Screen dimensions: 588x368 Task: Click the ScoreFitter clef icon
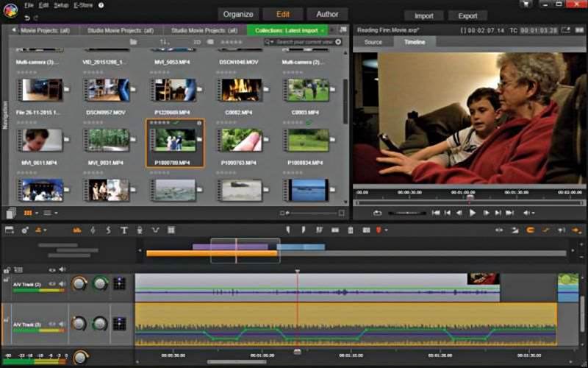click(x=108, y=230)
